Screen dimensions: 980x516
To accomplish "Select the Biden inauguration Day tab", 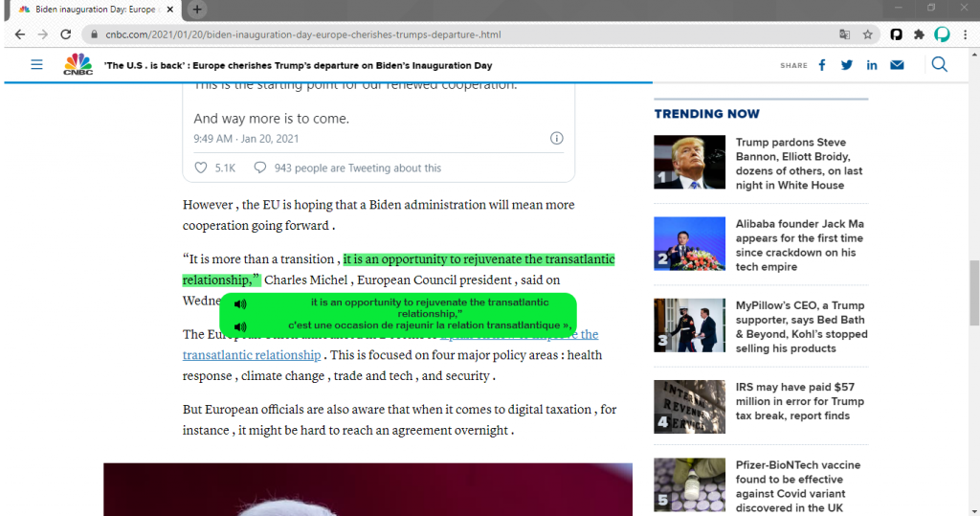I will (x=91, y=10).
